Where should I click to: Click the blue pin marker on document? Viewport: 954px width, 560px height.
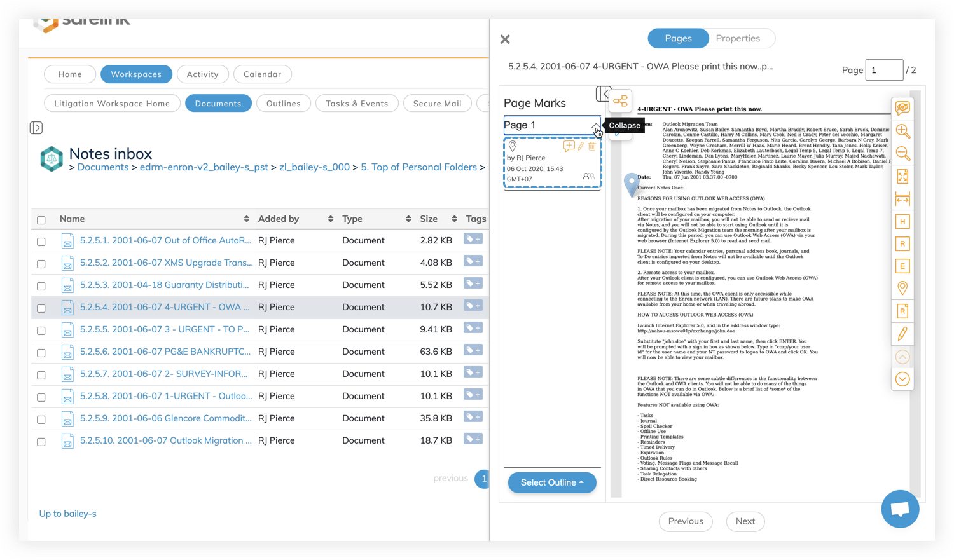(x=631, y=184)
